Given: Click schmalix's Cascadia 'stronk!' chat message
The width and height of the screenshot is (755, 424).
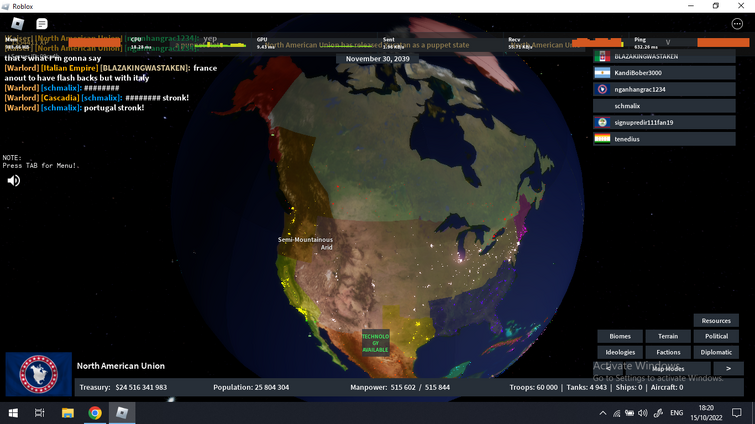Looking at the screenshot, I should click(96, 98).
